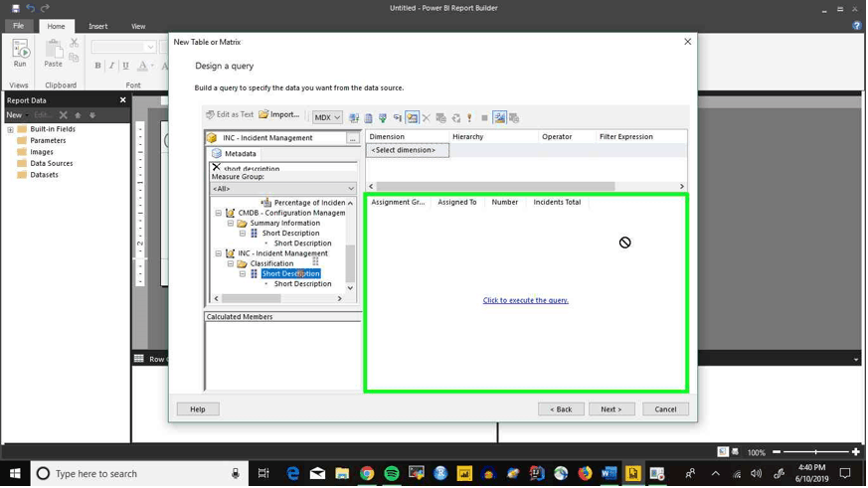
Task: Click the ellipsis button beside cube name
Action: pyautogui.click(x=353, y=138)
